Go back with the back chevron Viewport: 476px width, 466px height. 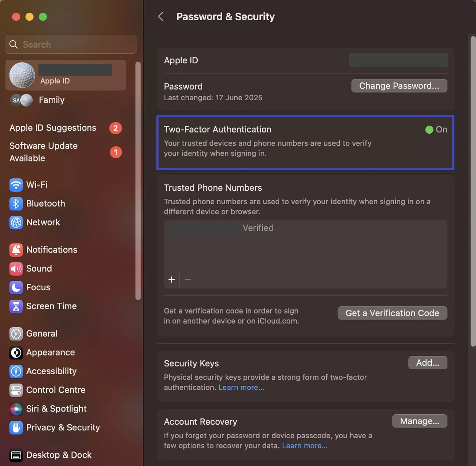point(161,16)
